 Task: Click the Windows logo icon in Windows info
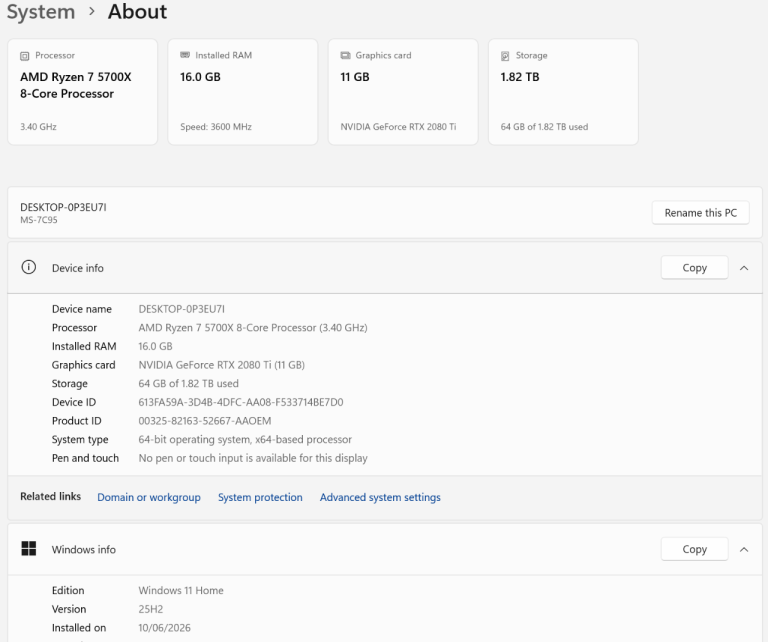(29, 548)
